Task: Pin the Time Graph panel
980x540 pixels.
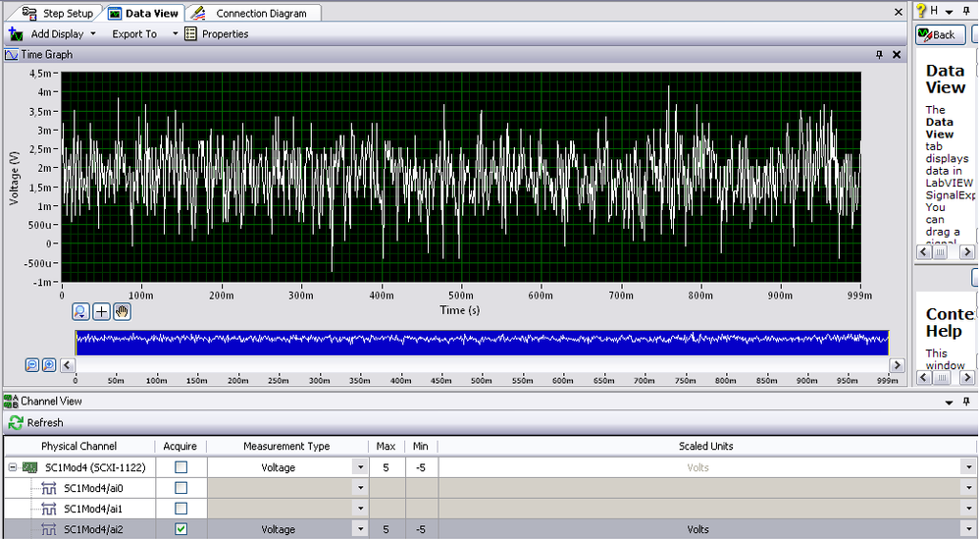Action: pos(879,55)
